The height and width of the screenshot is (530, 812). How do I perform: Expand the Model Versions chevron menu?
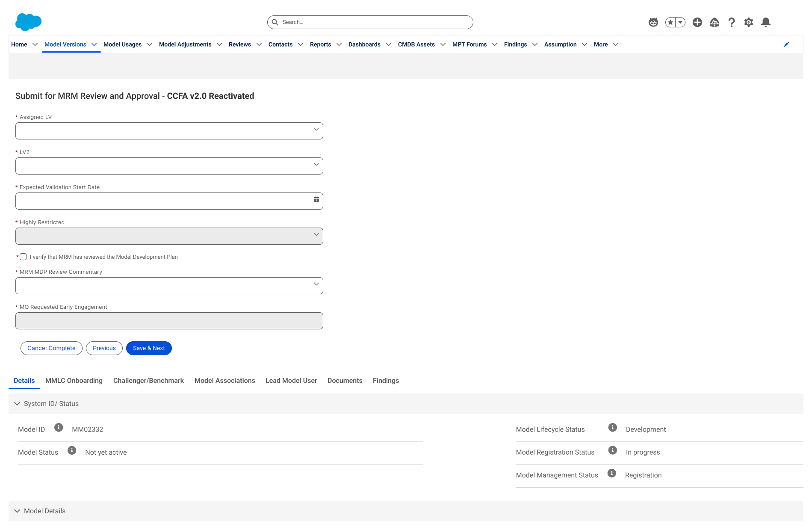click(x=94, y=44)
